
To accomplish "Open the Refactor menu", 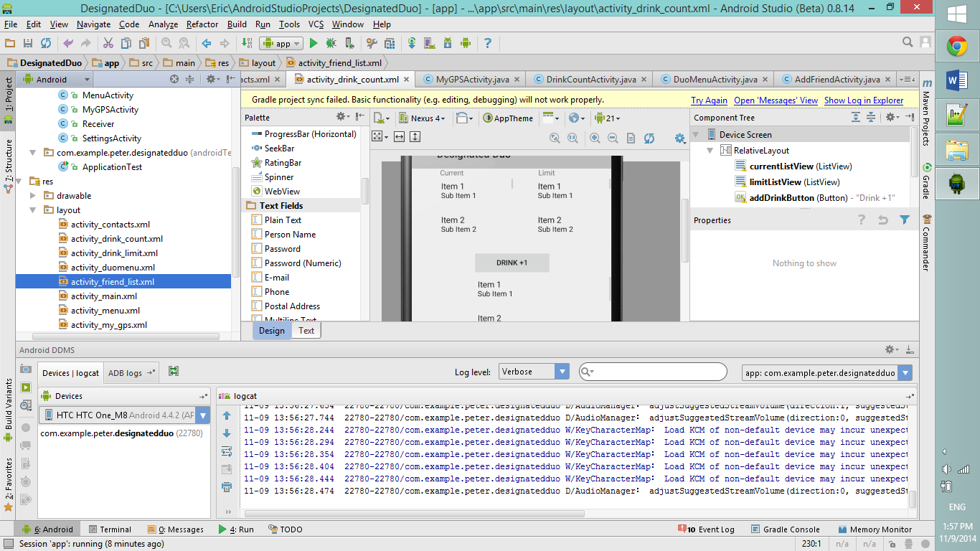I will coord(202,24).
